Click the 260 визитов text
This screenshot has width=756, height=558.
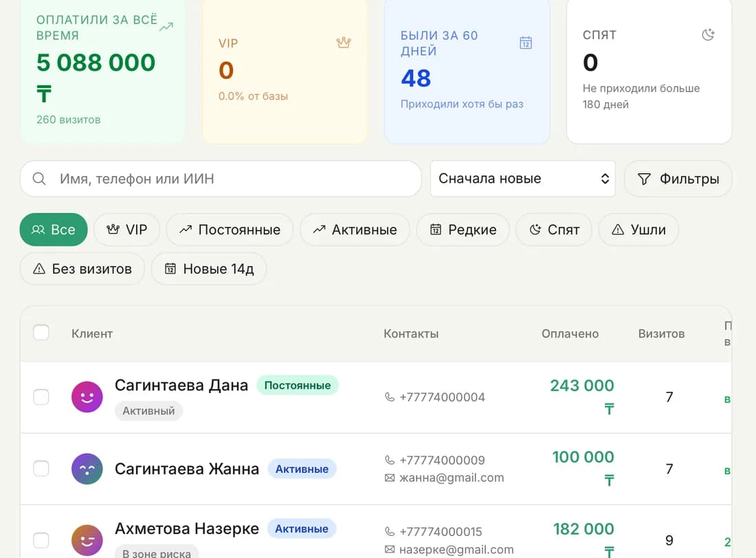point(69,120)
